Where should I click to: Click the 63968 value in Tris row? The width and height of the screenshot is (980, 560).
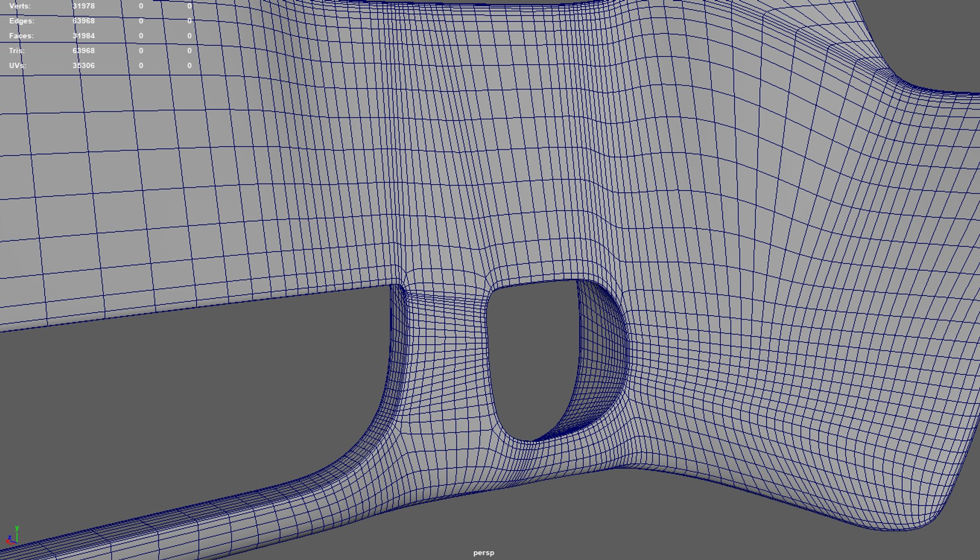(x=84, y=51)
